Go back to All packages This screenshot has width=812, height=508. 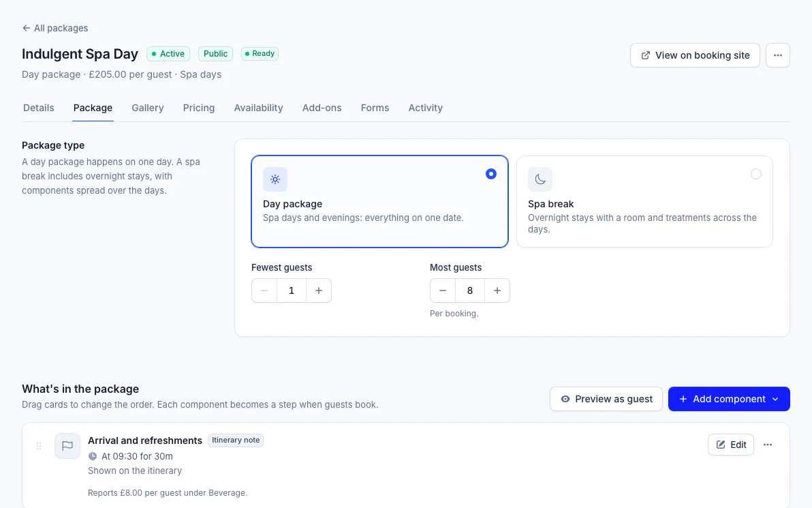point(55,28)
